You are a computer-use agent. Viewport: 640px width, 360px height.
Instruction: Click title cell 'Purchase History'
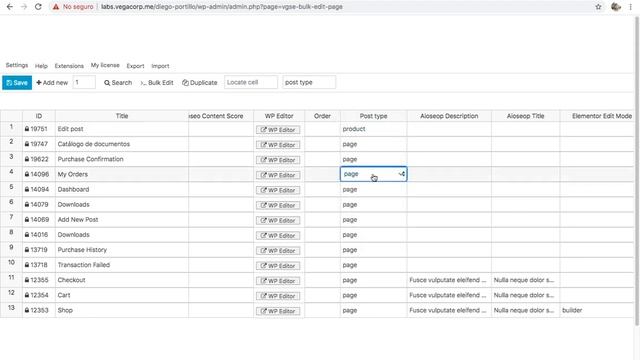122,249
